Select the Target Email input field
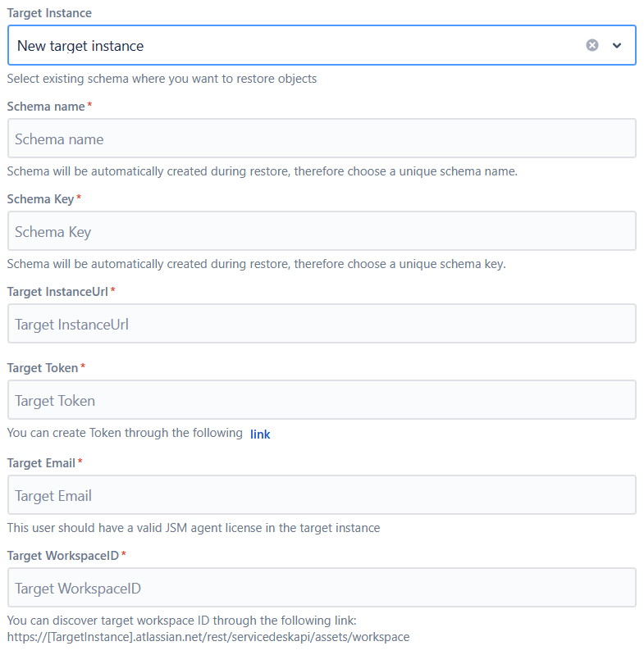Image resolution: width=644 pixels, height=655 pixels. (322, 495)
